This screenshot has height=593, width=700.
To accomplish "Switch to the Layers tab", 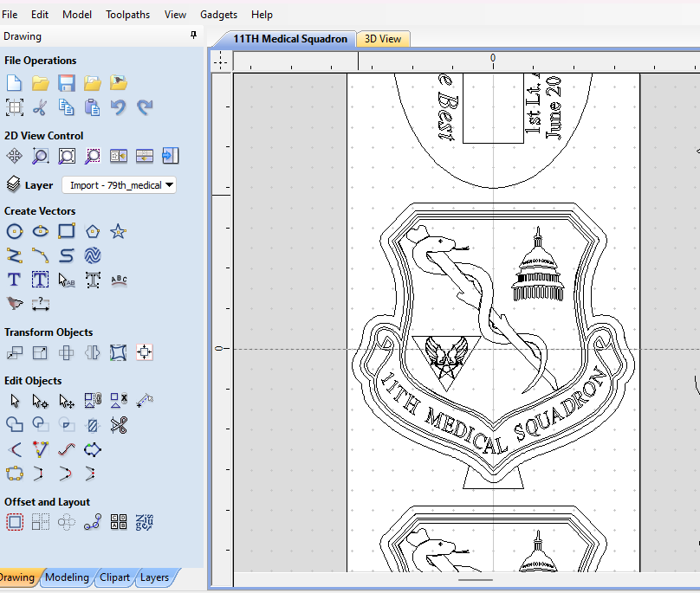I will coord(154,577).
